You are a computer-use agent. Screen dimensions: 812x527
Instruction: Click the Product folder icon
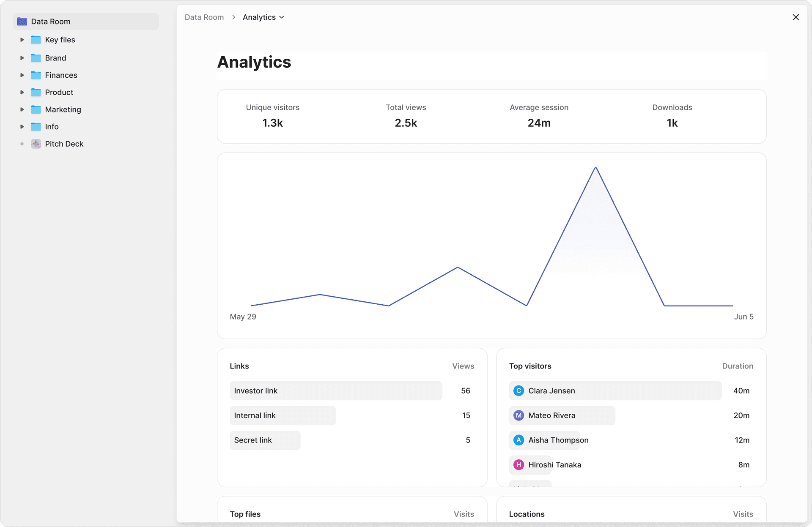pyautogui.click(x=36, y=92)
